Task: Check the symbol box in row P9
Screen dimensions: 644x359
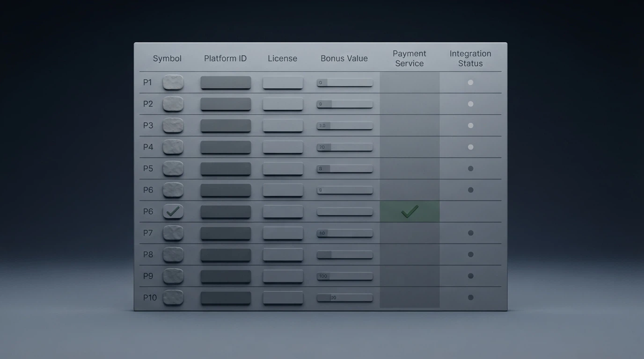Action: pyautogui.click(x=173, y=276)
